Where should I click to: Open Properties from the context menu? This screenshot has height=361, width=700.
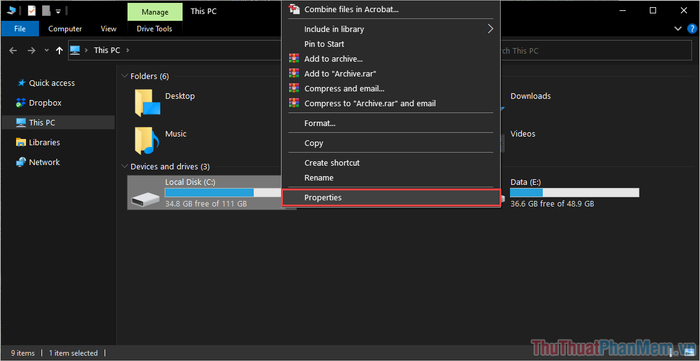(x=391, y=198)
